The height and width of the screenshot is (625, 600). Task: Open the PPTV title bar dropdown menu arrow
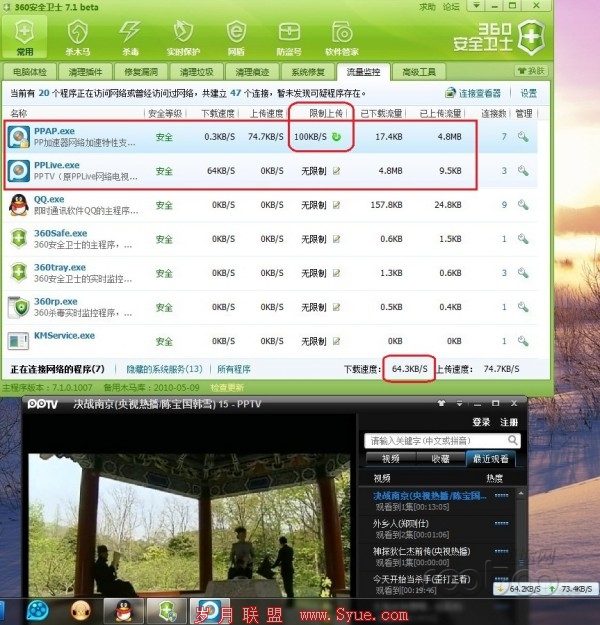coord(459,403)
